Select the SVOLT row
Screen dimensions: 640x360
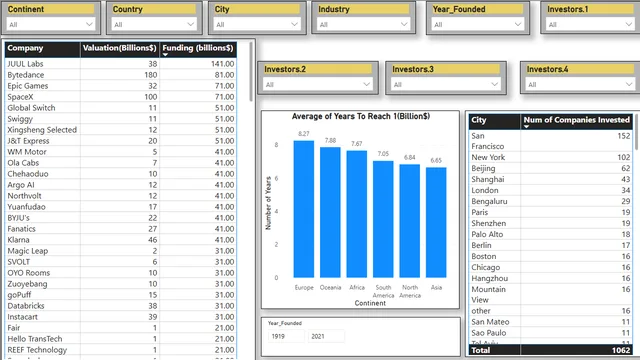121,262
